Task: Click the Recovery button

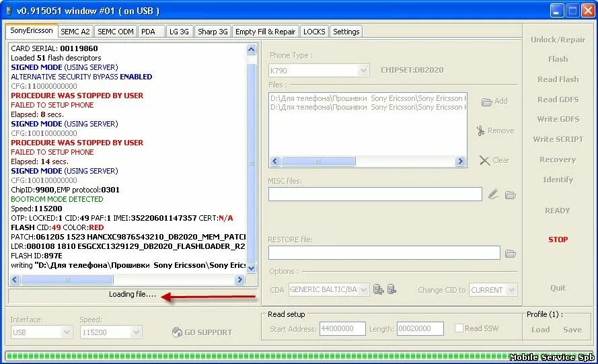Action: tap(558, 159)
